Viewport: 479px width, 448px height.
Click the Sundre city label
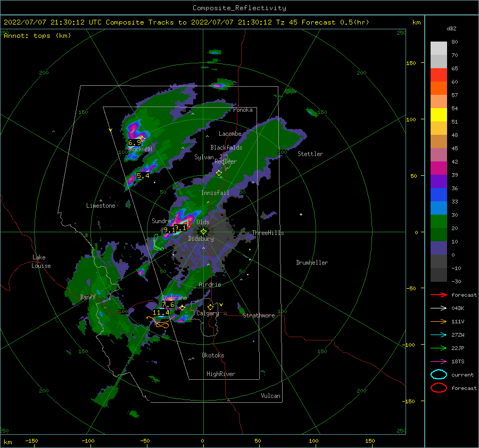click(x=161, y=221)
